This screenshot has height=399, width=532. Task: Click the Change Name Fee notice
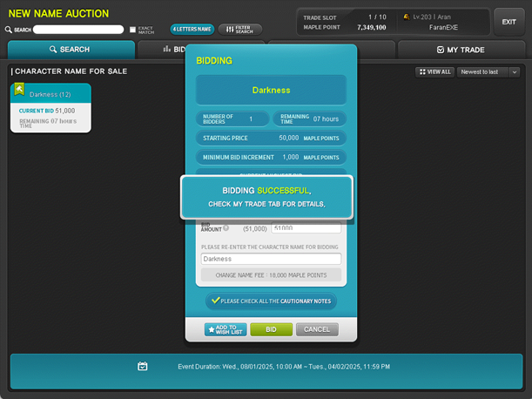tap(271, 275)
